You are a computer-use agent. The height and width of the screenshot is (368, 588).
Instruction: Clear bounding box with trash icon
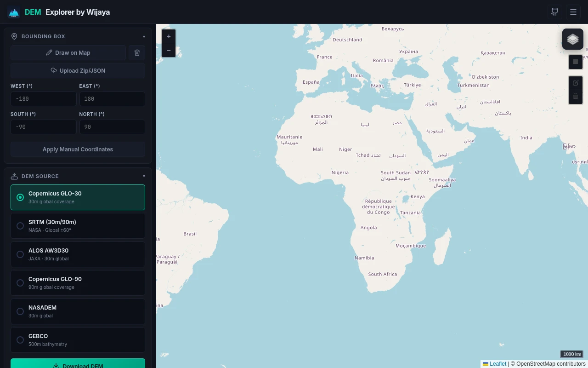pyautogui.click(x=137, y=52)
